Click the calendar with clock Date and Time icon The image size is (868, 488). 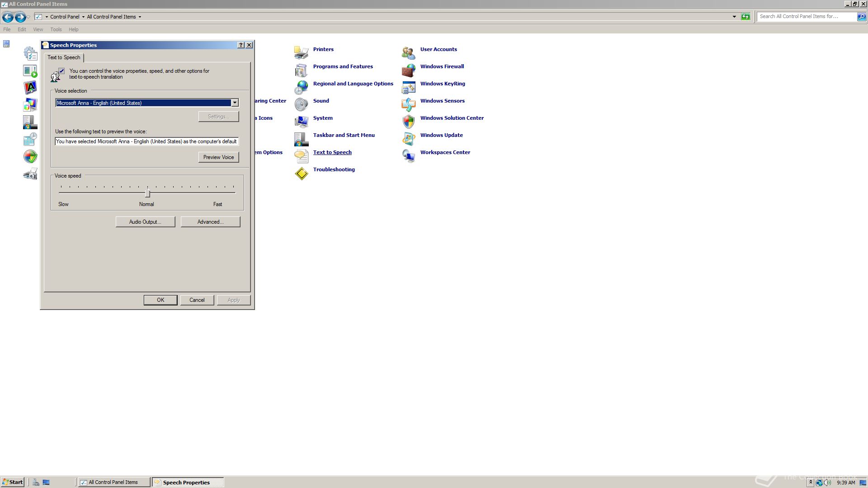click(30, 139)
